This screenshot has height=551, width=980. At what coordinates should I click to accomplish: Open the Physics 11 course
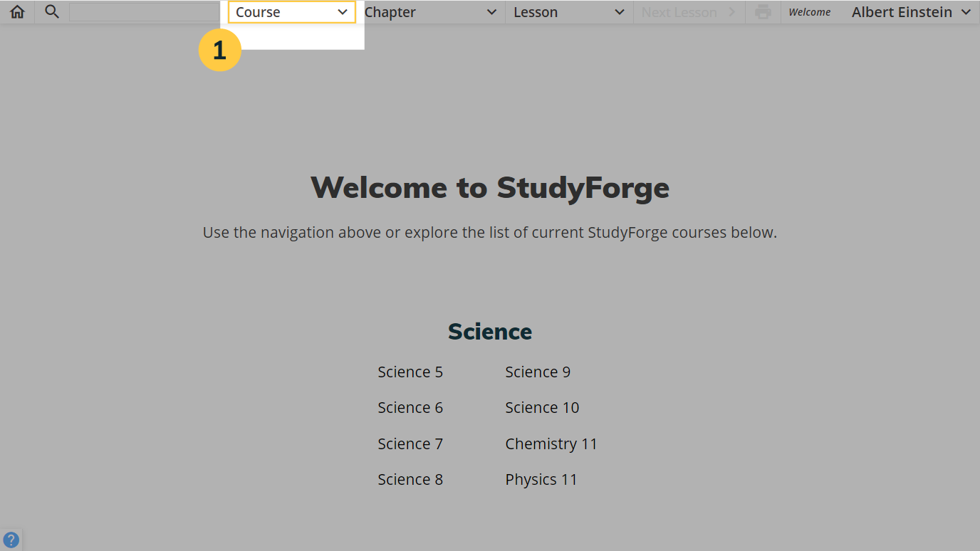(541, 479)
